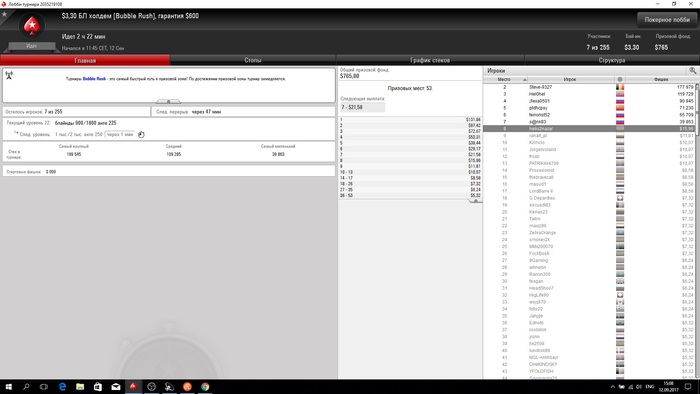Open the Структура tab
Image resolution: width=700 pixels, height=394 pixels.
612,60
